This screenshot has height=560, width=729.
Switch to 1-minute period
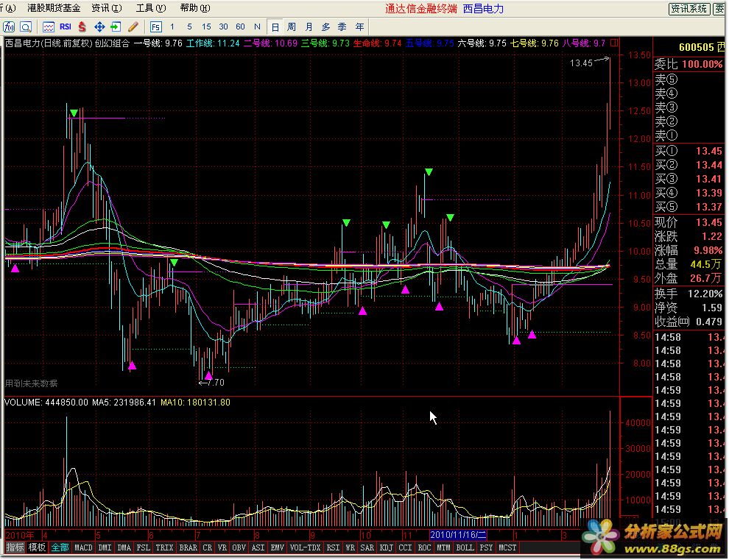[172, 27]
